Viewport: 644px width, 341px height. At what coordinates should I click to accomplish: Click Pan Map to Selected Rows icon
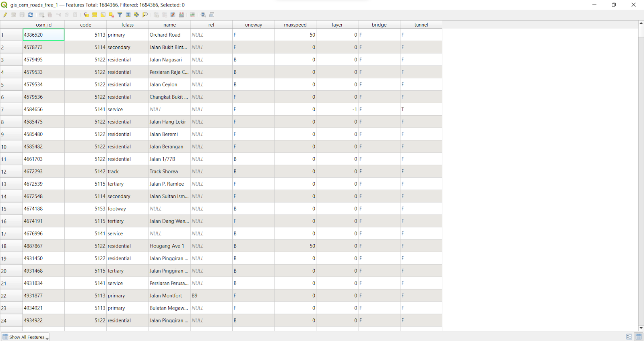pos(136,15)
